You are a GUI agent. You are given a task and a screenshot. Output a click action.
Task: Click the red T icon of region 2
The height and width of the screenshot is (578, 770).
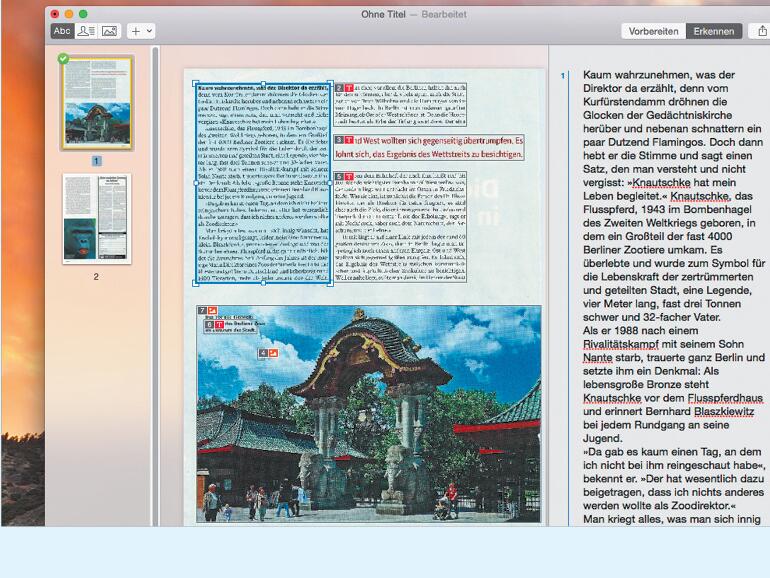tap(349, 88)
